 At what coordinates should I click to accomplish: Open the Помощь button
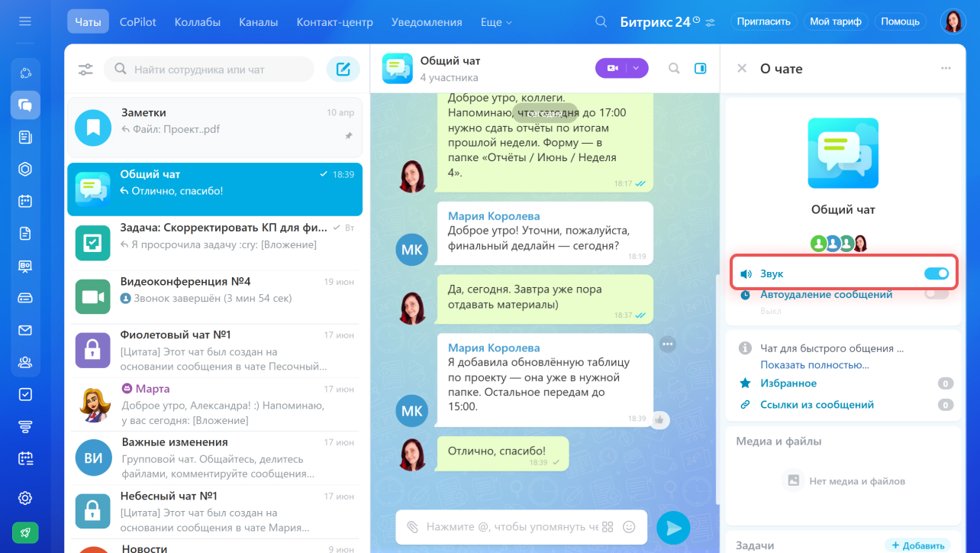point(901,21)
